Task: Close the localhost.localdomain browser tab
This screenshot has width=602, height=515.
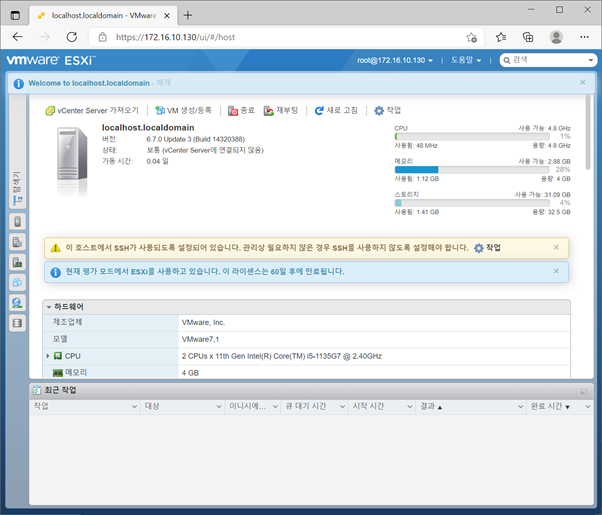Action: pos(167,16)
